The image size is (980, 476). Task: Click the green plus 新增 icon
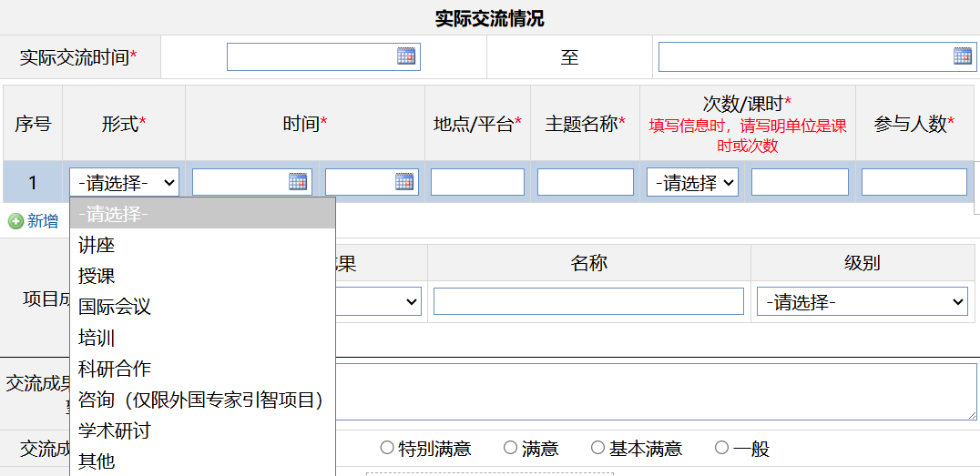point(15,221)
